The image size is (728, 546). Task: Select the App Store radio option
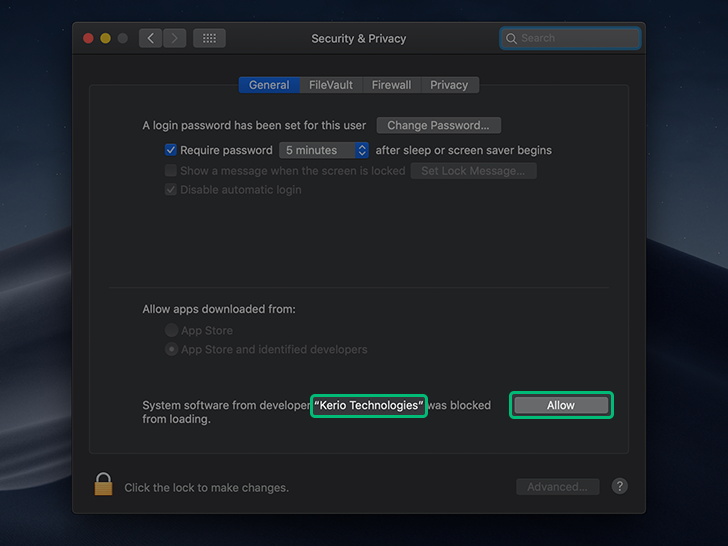pyautogui.click(x=171, y=330)
